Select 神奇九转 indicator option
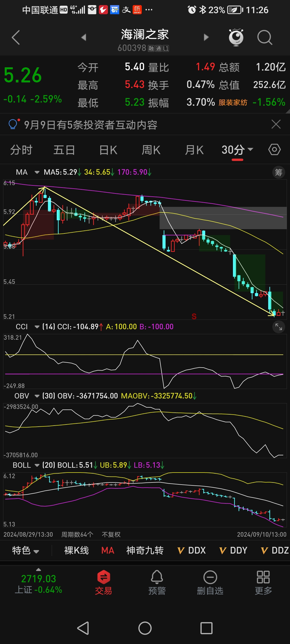290x644 pixels. pyautogui.click(x=145, y=550)
